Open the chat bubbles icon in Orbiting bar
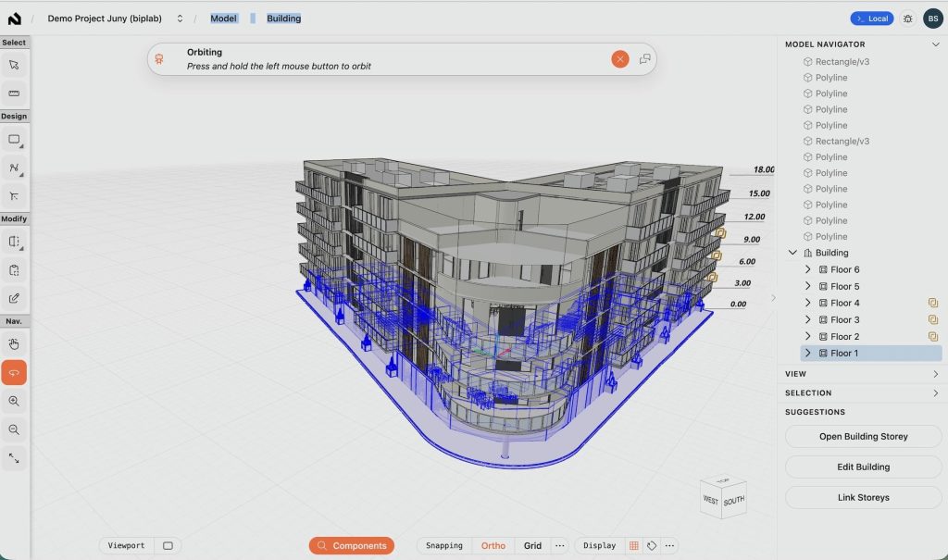 645,58
